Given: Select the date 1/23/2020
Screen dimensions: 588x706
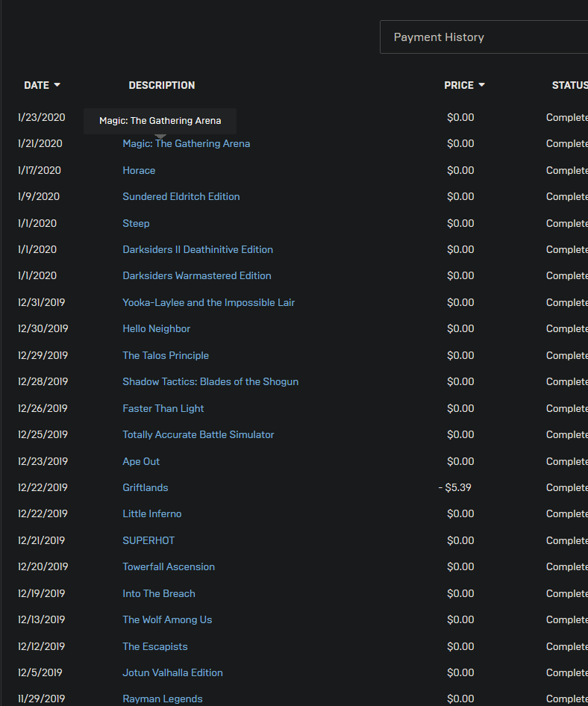Looking at the screenshot, I should tap(42, 117).
